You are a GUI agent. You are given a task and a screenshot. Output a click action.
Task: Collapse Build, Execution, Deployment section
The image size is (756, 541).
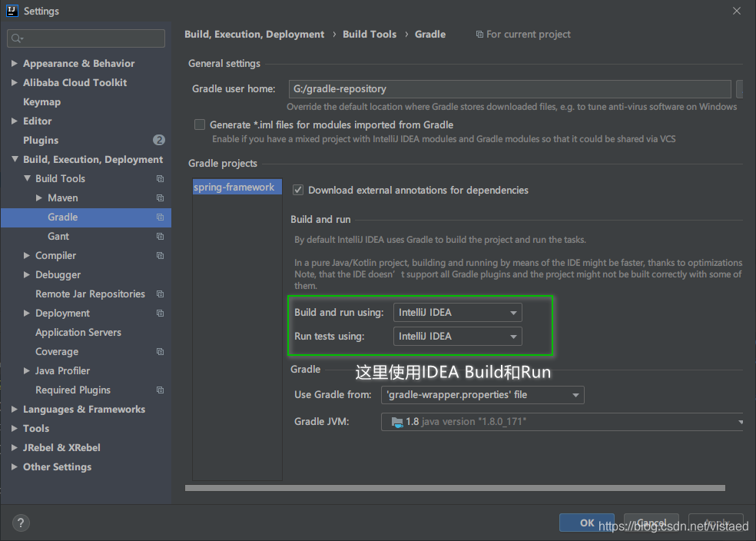coord(15,159)
